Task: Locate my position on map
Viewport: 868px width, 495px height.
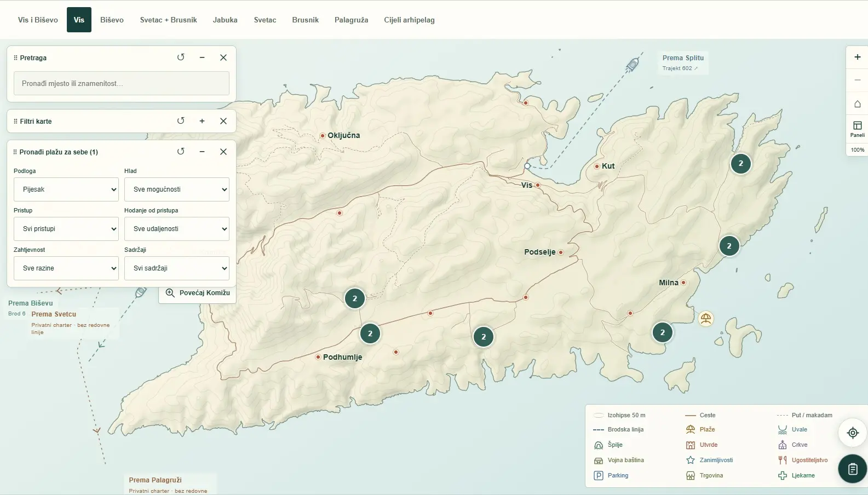Action: pos(853,433)
